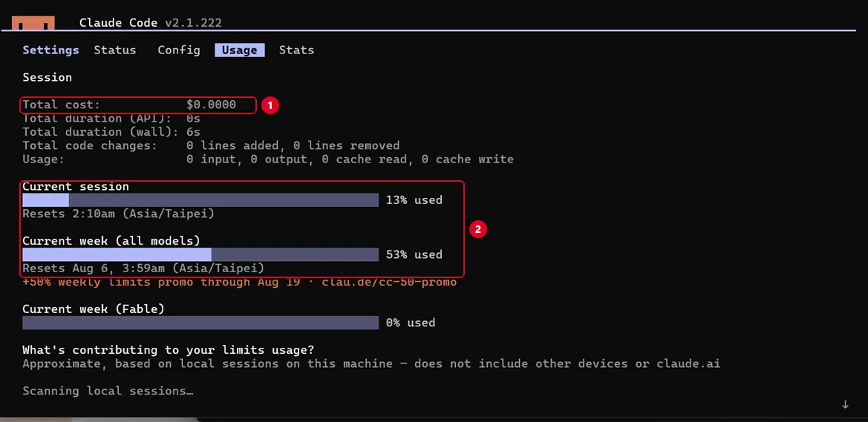Switch to the Status tab
Screen dimensions: 868x422
[114, 50]
